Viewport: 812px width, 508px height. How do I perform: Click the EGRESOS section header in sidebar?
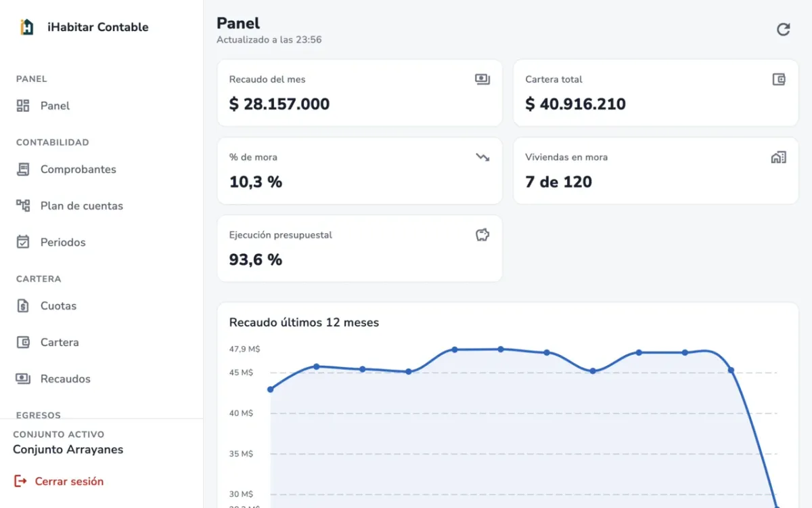(x=39, y=415)
